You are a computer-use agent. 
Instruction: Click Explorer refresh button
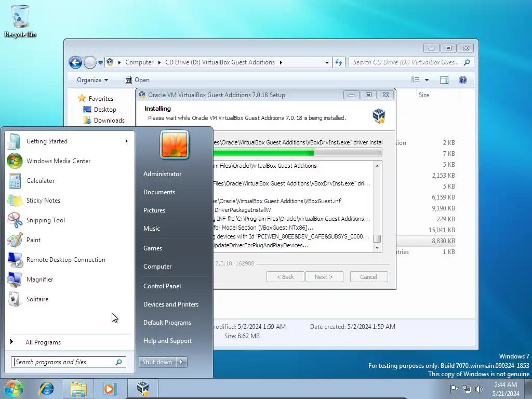[x=339, y=62]
